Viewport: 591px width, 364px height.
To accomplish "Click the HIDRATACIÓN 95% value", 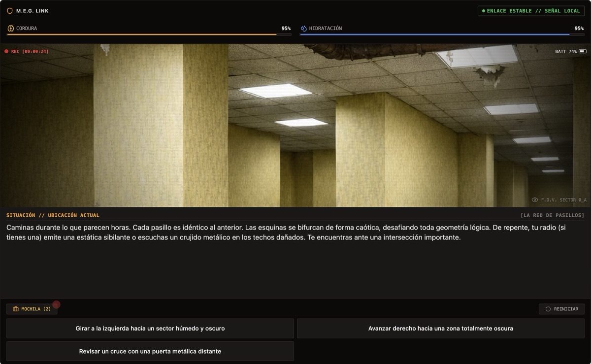I will (x=579, y=29).
